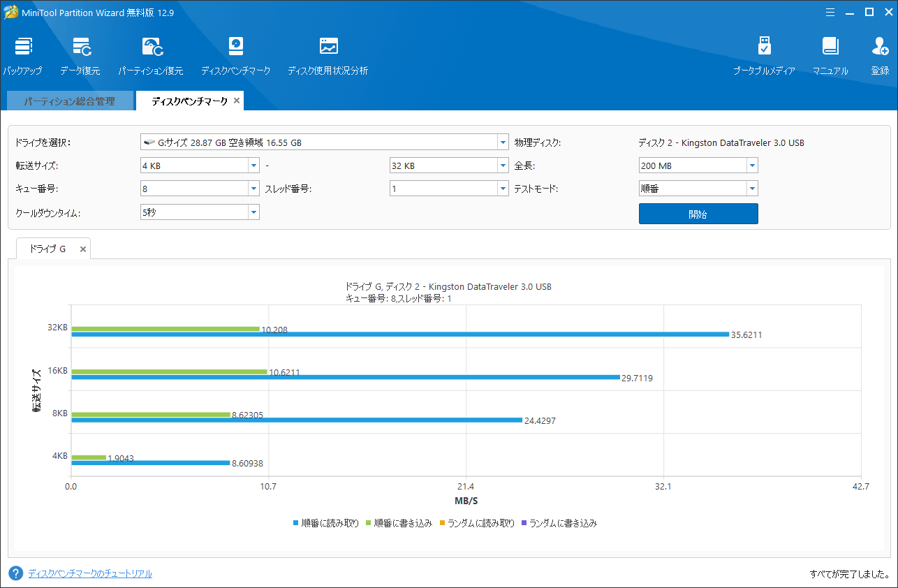Screen dimensions: 898x588
Task: Click the 32KB write bar 10.208
Action: coord(165,329)
